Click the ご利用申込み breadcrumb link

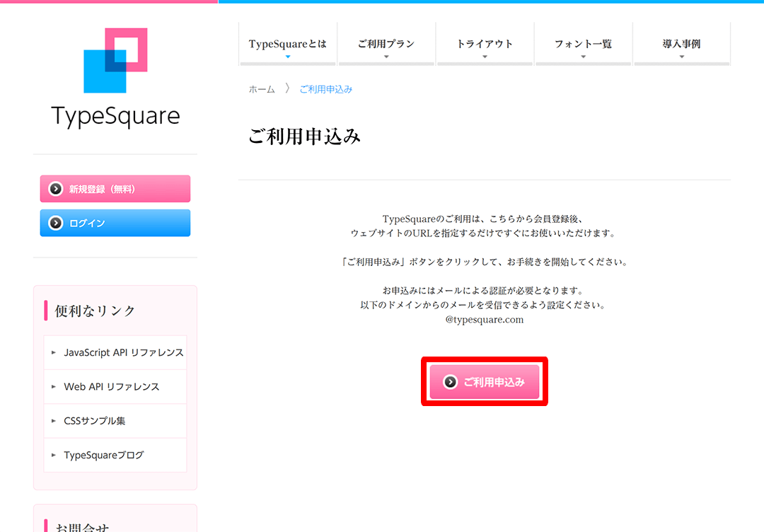coord(325,89)
